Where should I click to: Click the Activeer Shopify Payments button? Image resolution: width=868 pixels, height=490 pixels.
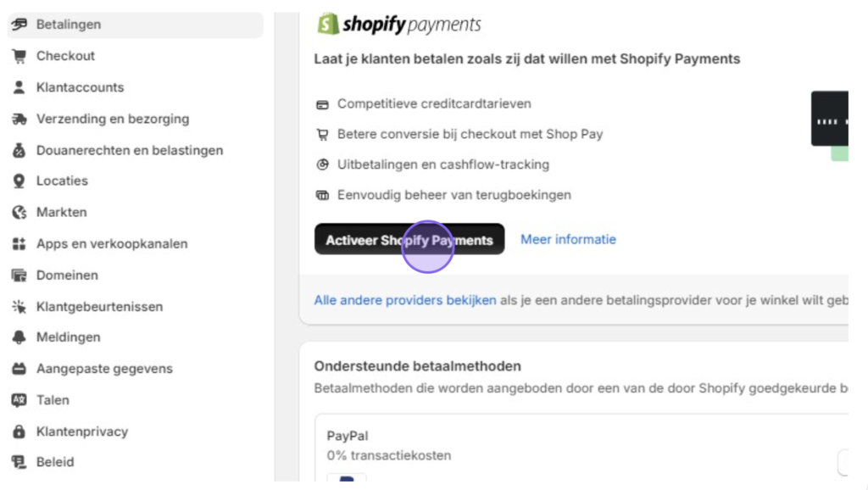click(x=409, y=240)
